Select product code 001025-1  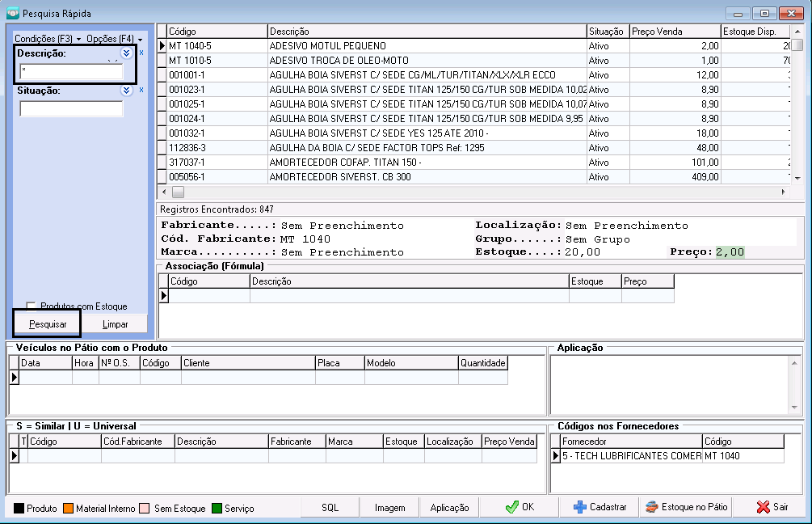[x=187, y=104]
